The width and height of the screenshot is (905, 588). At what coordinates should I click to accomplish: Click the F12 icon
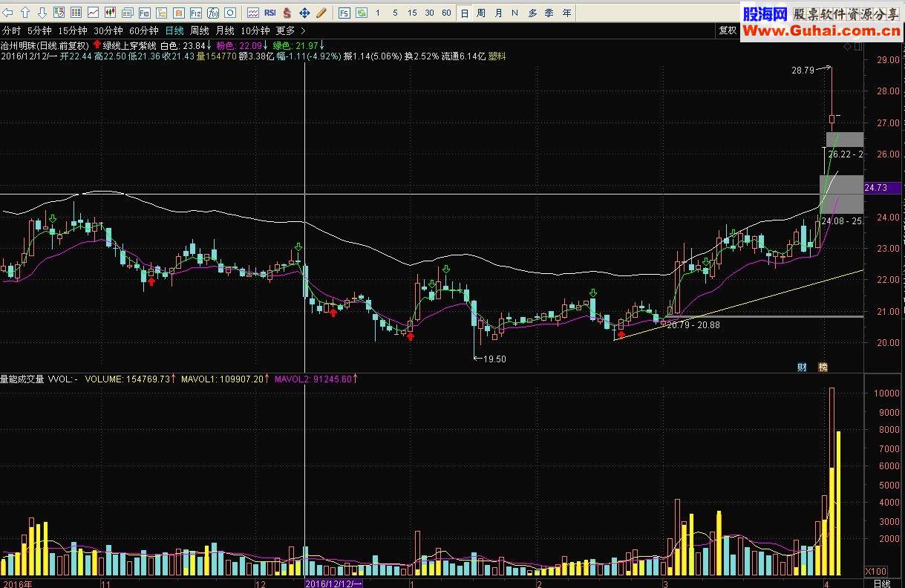(196, 13)
